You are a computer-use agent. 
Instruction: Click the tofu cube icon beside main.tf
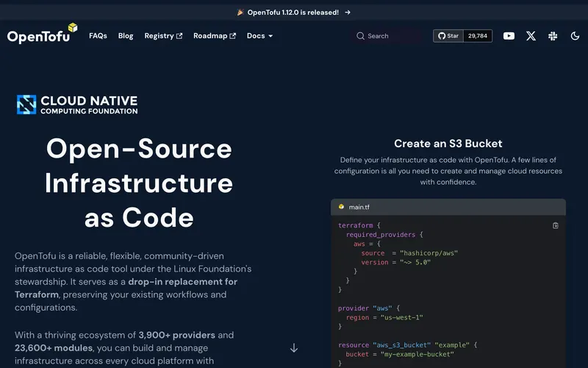click(x=341, y=207)
